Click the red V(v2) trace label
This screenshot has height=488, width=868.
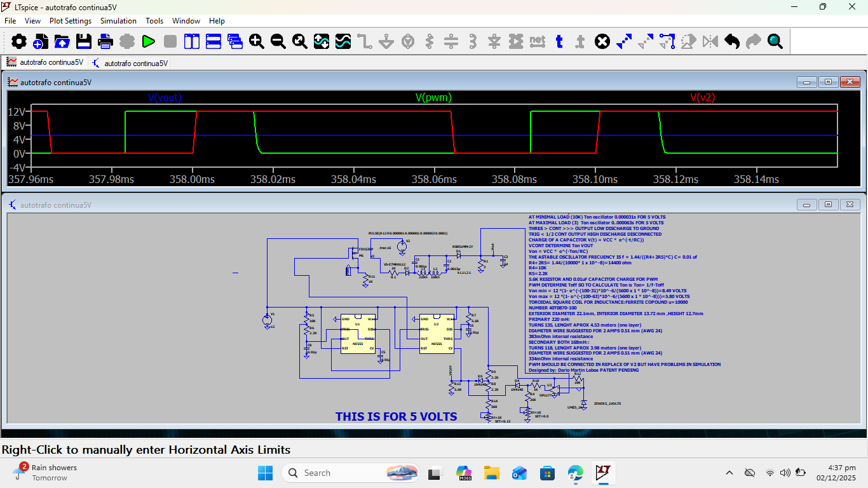tap(702, 97)
